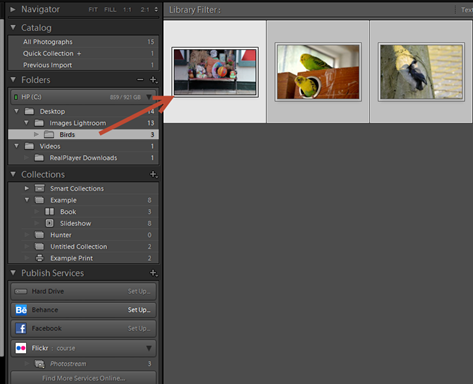Click the Smart Collections set icon
The width and height of the screenshot is (473, 384).
point(40,188)
